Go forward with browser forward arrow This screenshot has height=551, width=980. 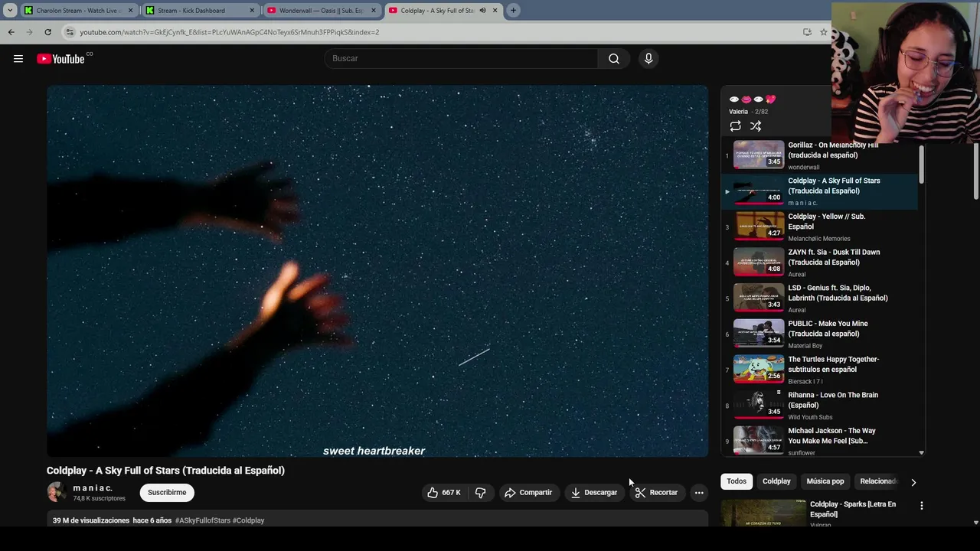[29, 32]
